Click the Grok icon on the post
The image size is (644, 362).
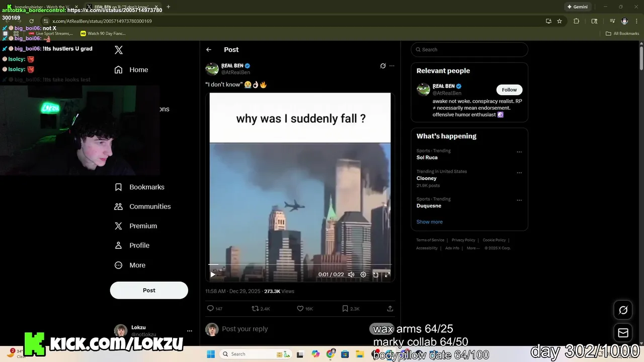coord(383,66)
